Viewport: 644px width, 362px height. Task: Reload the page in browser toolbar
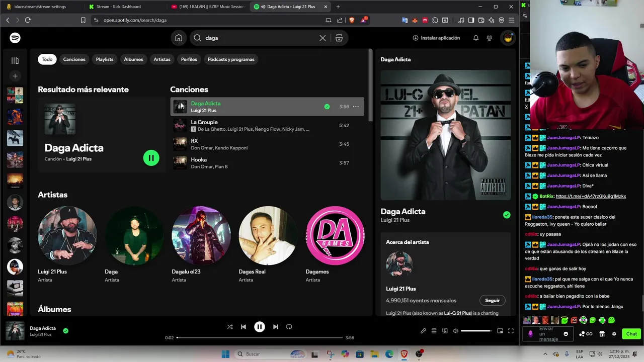28,20
